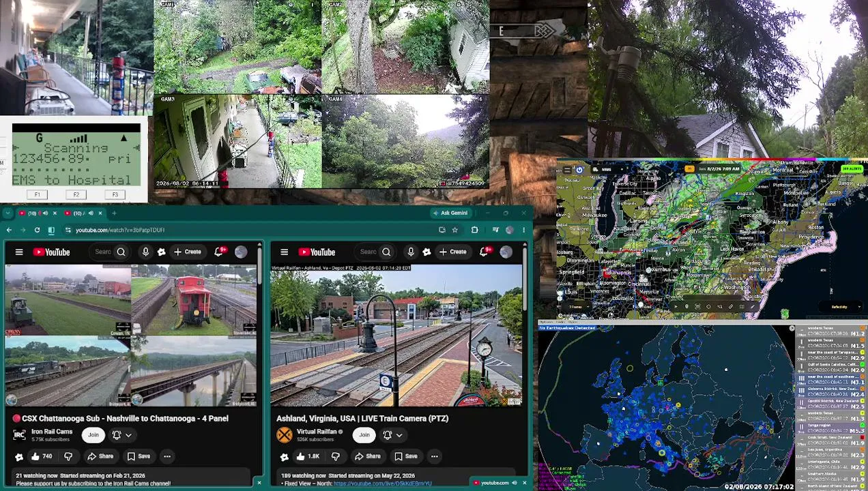Click the right YouTube voice search microphone
Viewport: 868px width, 491px height.
click(x=411, y=252)
